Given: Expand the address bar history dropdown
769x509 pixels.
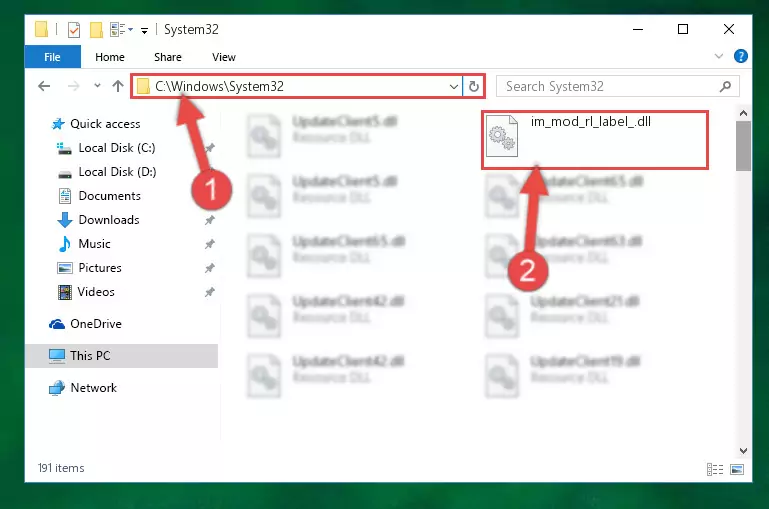Looking at the screenshot, I should 454,87.
